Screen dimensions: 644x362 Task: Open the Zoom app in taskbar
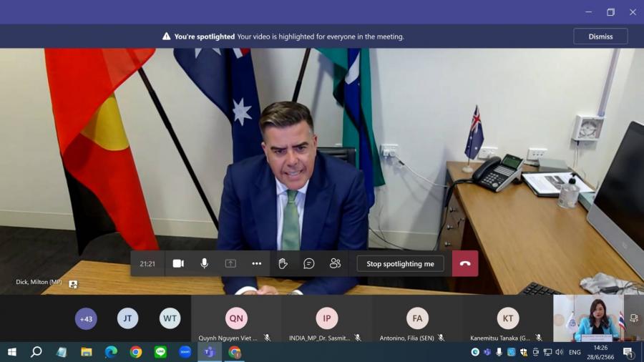click(185, 352)
